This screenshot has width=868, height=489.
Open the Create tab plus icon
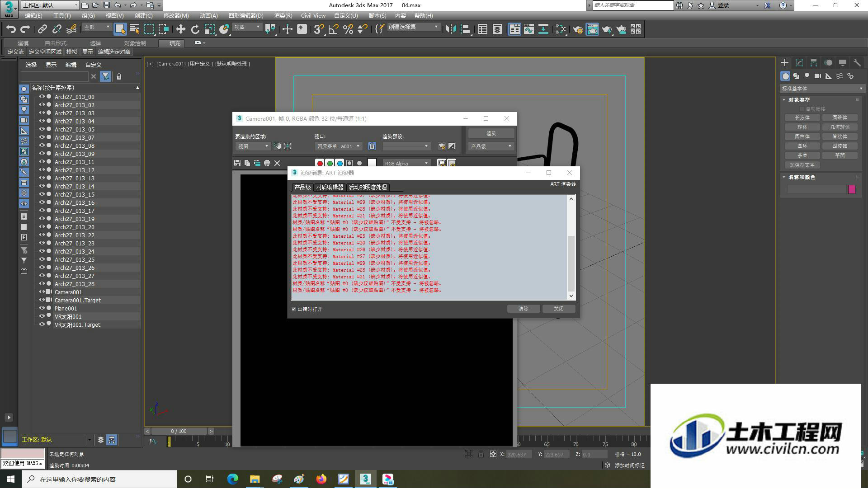(785, 63)
